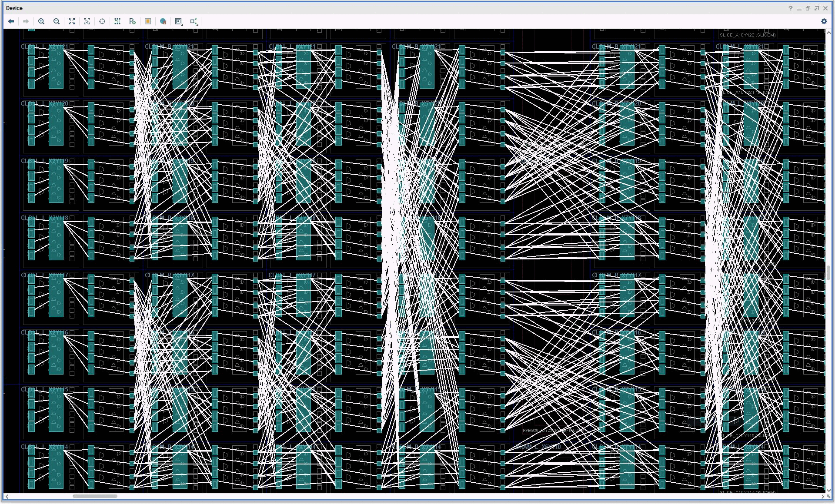Click the vertical scrollbar thumb
The width and height of the screenshot is (835, 504).
(828, 273)
